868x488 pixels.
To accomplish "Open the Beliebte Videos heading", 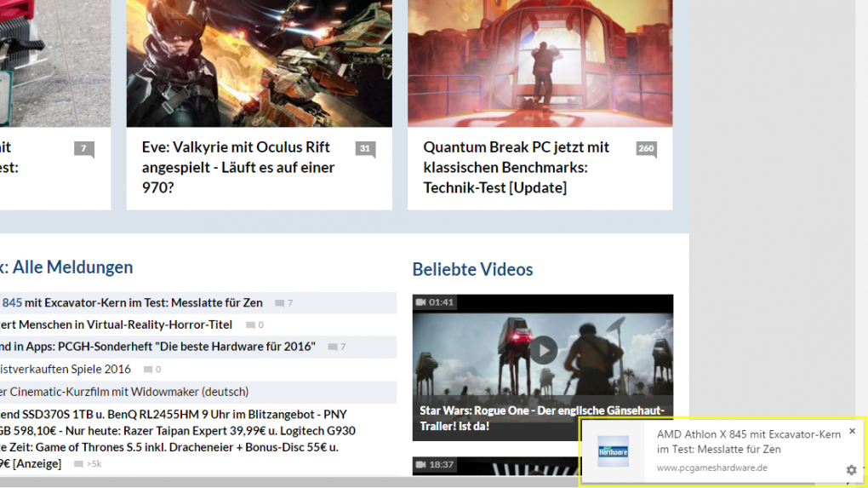I will point(473,269).
